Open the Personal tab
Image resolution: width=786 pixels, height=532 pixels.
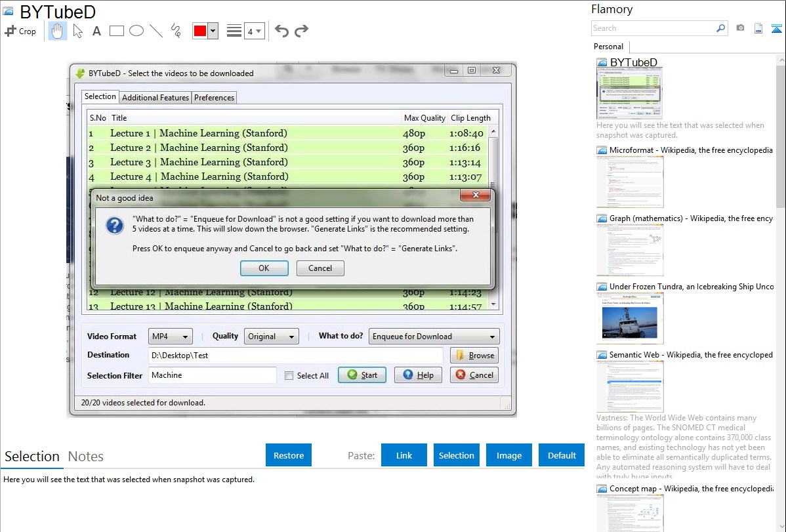tap(609, 47)
